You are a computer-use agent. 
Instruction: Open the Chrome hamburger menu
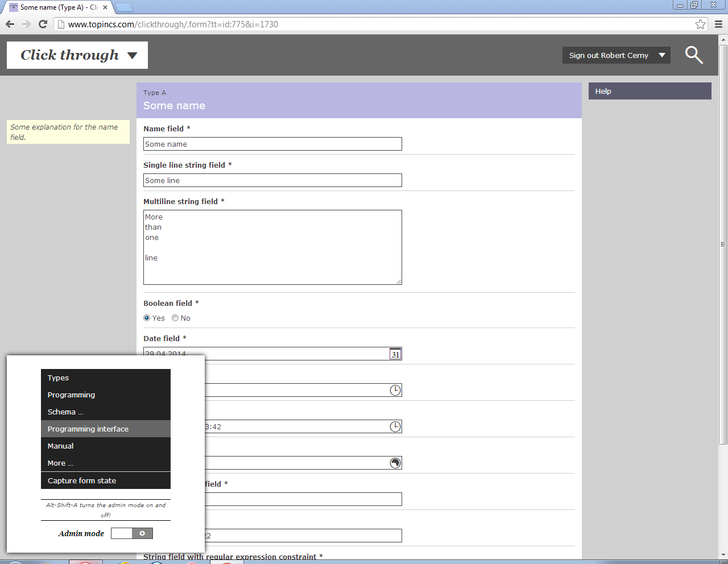point(718,24)
